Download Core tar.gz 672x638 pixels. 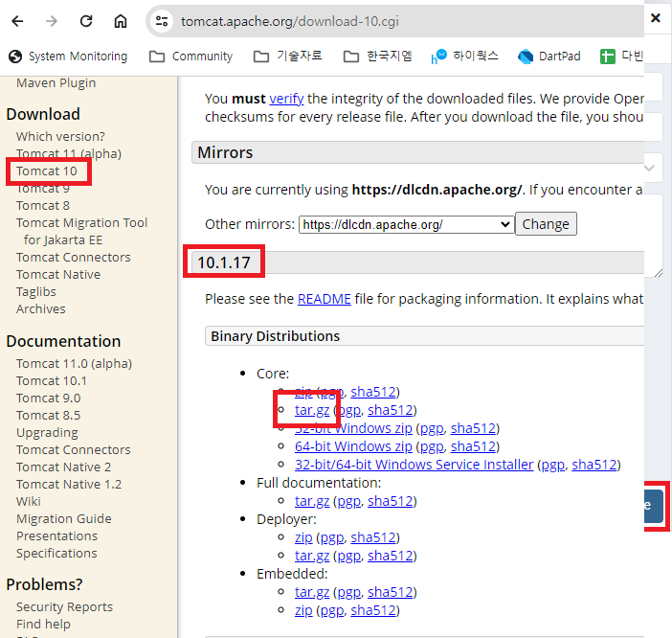pyautogui.click(x=312, y=410)
